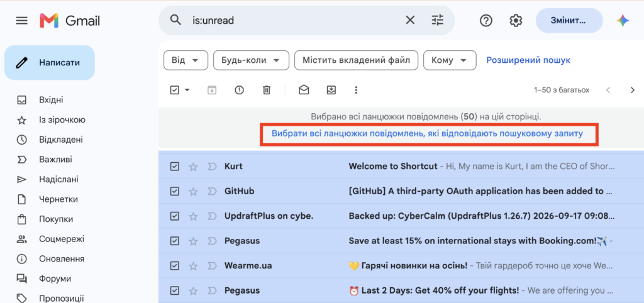The height and width of the screenshot is (303, 644).
Task: Uncheck the Kurt email checkbox
Action: [x=175, y=167]
